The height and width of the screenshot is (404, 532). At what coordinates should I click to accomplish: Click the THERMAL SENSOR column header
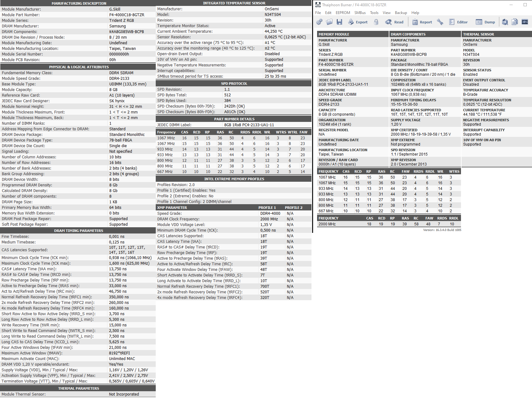pyautogui.click(x=497, y=34)
